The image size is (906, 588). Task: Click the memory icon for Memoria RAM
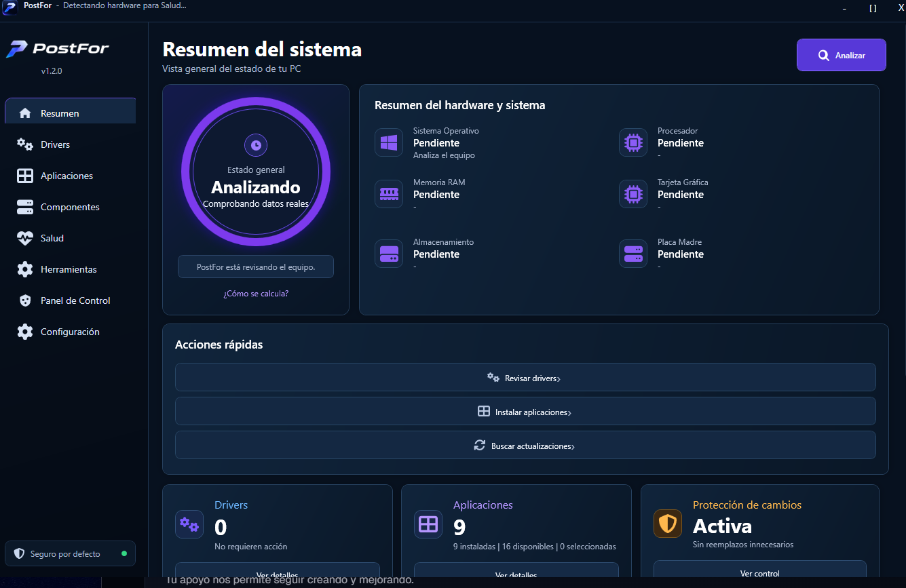(389, 194)
